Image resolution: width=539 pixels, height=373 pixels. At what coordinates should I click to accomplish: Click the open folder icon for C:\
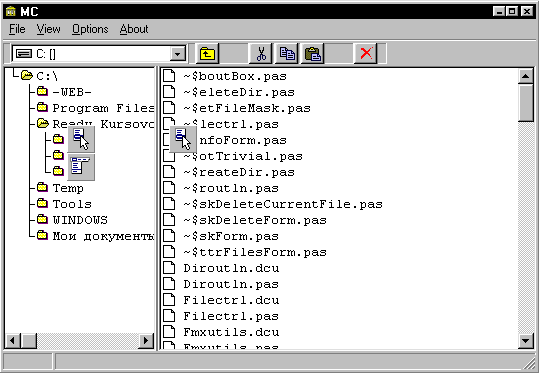point(27,75)
